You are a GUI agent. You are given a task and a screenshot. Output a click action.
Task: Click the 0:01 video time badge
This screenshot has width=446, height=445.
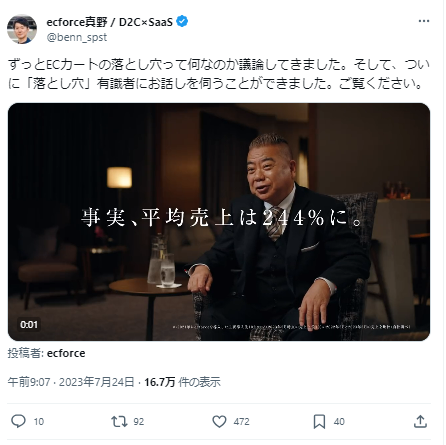pyautogui.click(x=29, y=324)
